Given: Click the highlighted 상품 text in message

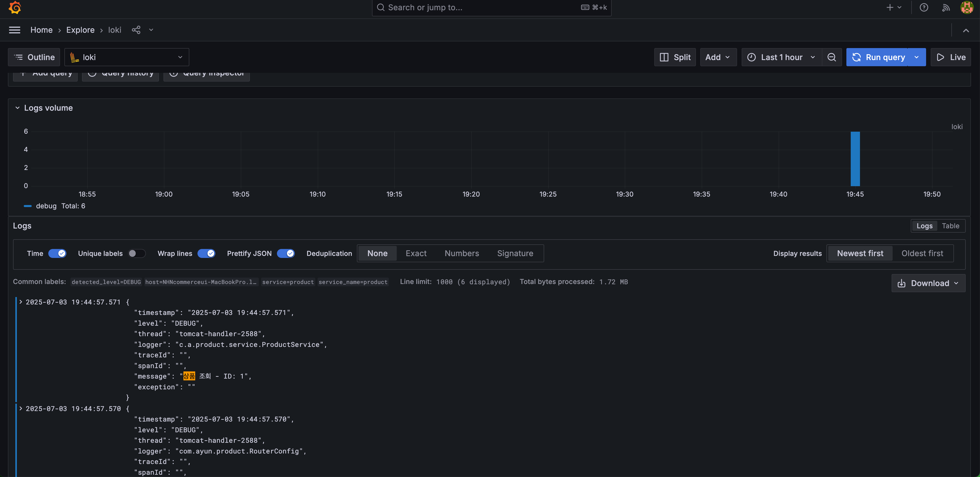Looking at the screenshot, I should click(x=189, y=376).
